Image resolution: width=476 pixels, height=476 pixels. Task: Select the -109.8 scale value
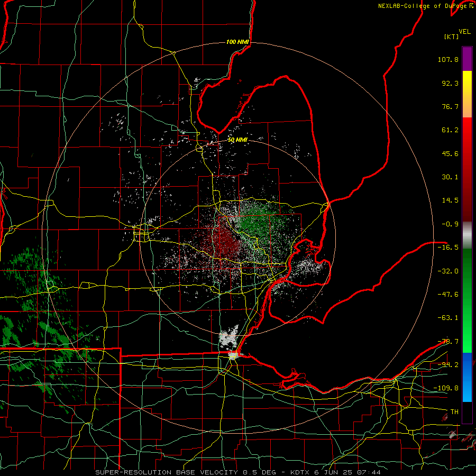[x=446, y=388]
